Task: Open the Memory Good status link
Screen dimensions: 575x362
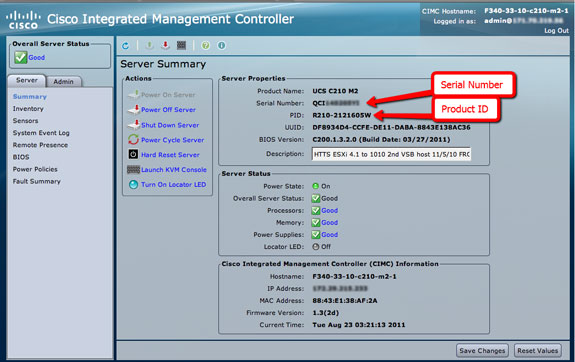Action: coord(330,223)
